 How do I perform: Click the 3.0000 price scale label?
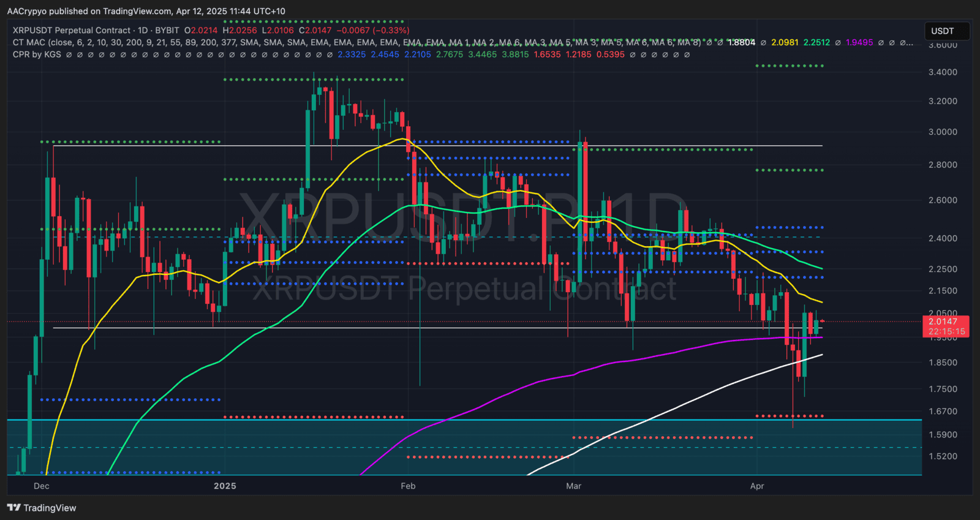(943, 132)
